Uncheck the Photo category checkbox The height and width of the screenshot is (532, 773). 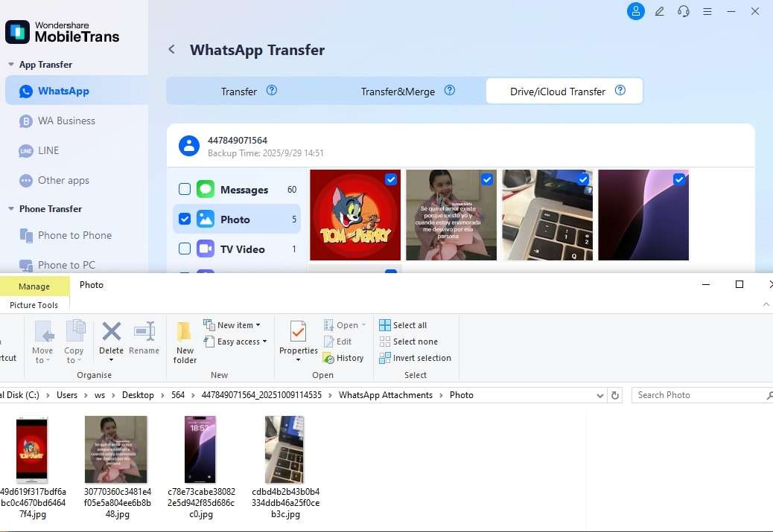point(185,219)
